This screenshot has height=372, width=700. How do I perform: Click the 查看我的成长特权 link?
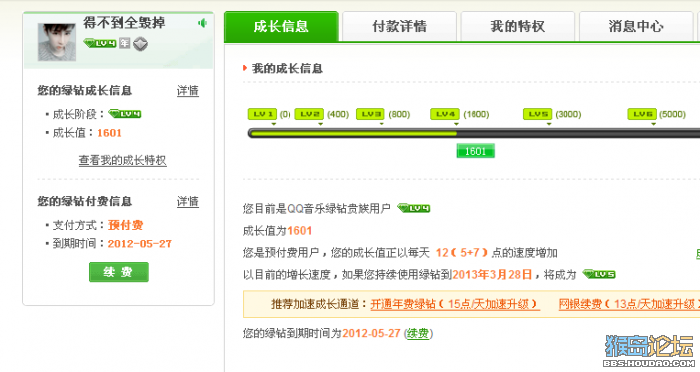coord(123,160)
